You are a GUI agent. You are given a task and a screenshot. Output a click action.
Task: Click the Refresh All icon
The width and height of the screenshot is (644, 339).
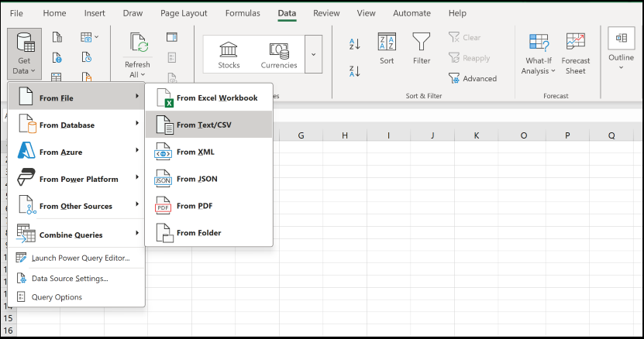(x=138, y=43)
